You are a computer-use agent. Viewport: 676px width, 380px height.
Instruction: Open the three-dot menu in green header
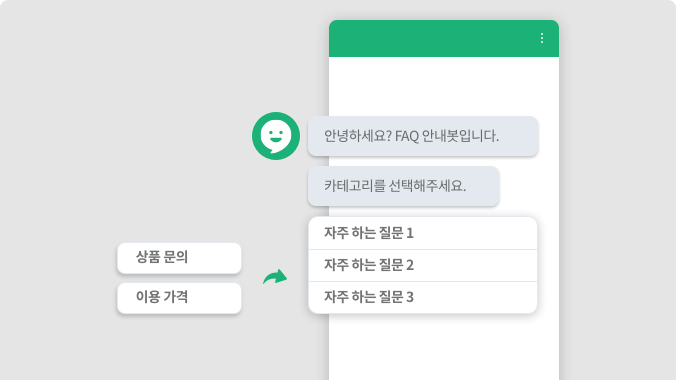(x=541, y=38)
